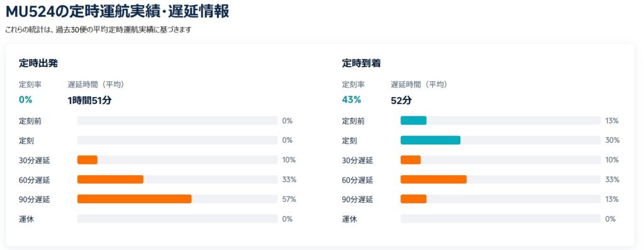
Task: Click the empty 運休 arrival bar
Action: [x=501, y=219]
